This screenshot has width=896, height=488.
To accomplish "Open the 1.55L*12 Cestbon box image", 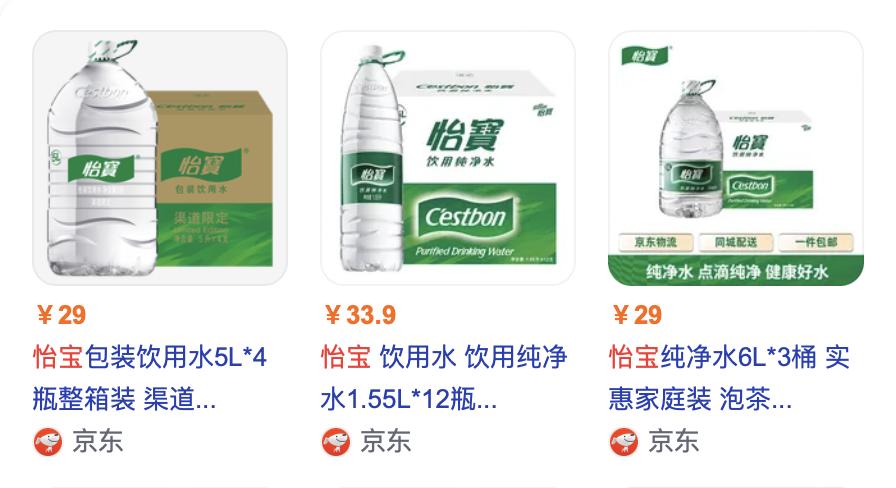I will point(448,158).
